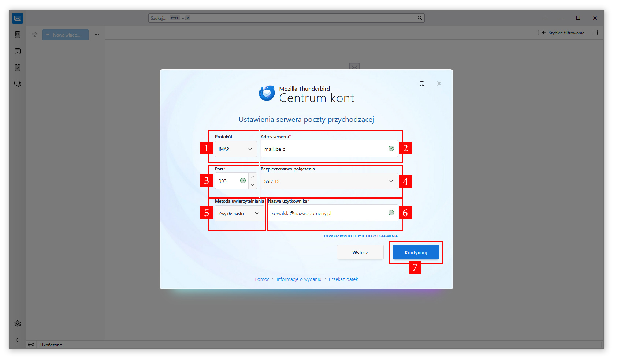Screen dimensions: 617x364
Task: Click the Thunderbird app menu hamburger icon
Action: pyautogui.click(x=545, y=18)
